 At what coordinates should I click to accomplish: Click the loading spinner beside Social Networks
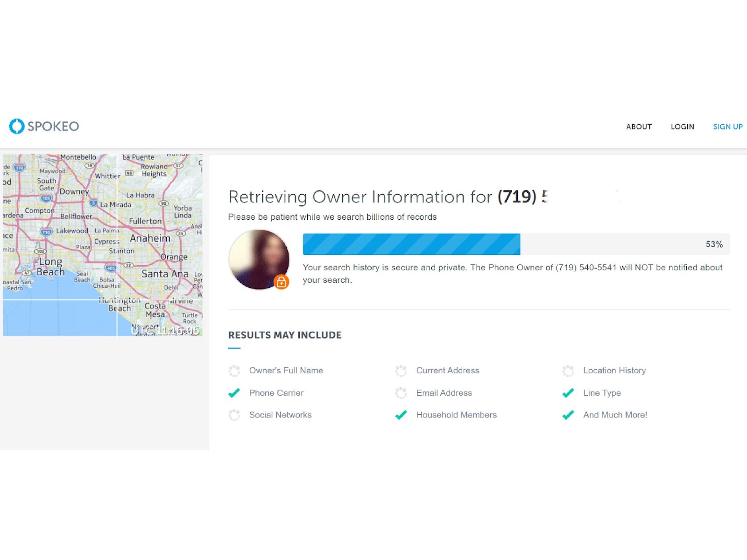click(x=234, y=415)
